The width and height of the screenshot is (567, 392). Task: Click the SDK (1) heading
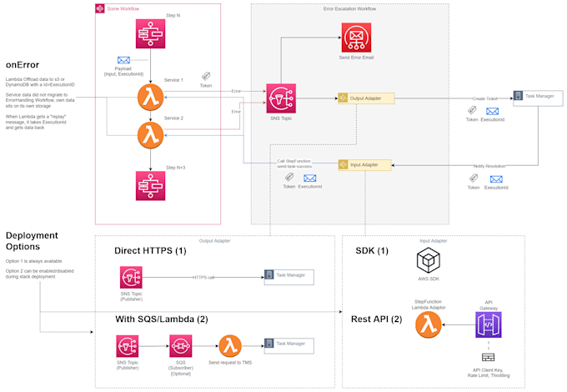[x=372, y=250]
